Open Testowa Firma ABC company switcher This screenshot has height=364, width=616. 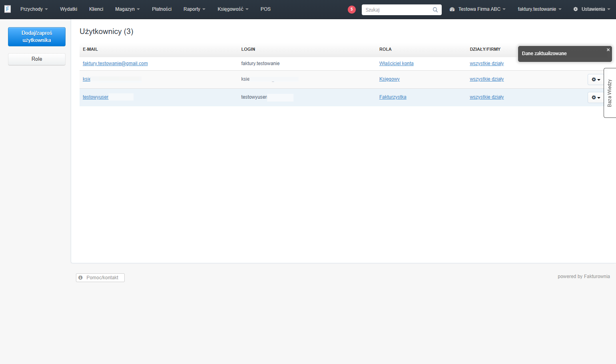click(x=478, y=9)
